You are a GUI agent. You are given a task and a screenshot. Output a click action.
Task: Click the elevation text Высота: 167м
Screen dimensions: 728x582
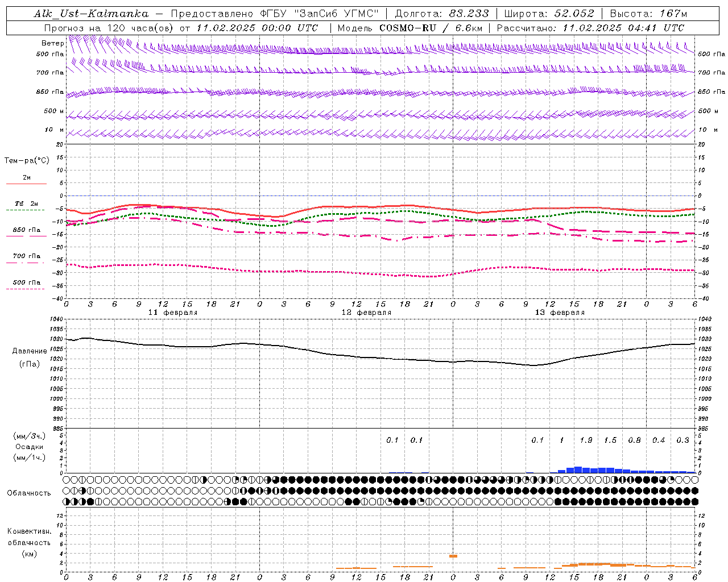click(x=648, y=14)
